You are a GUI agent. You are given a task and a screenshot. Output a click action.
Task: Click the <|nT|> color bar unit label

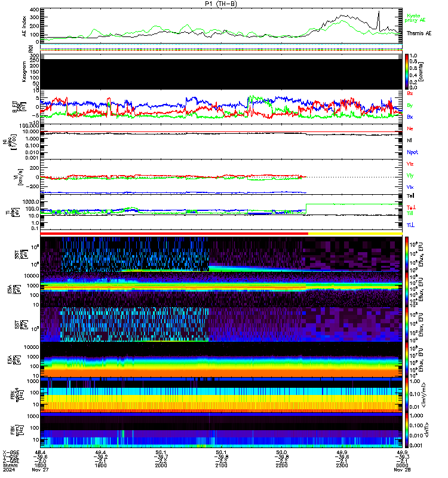click(427, 430)
